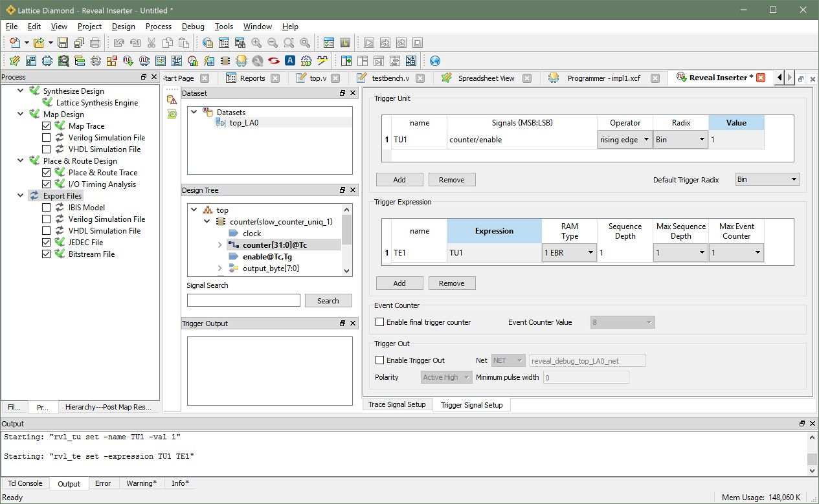
Task: Click the blue globe icon in toolbar
Action: pos(435,61)
